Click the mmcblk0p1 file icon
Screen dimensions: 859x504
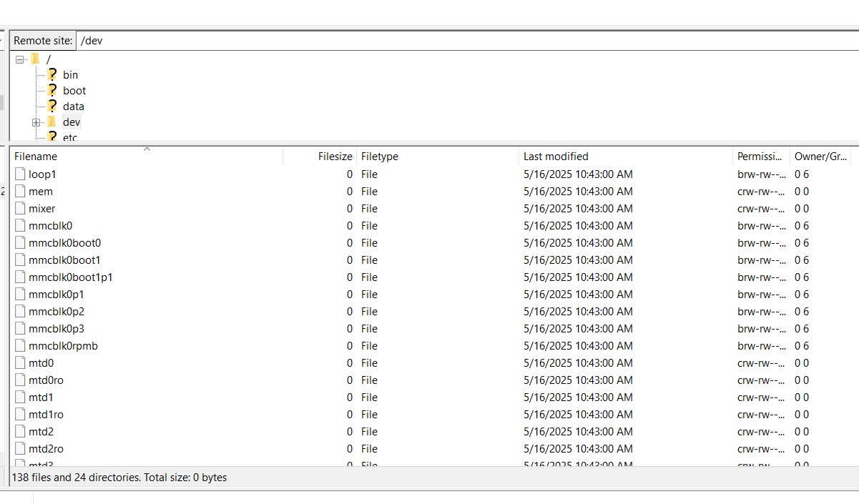click(x=20, y=294)
